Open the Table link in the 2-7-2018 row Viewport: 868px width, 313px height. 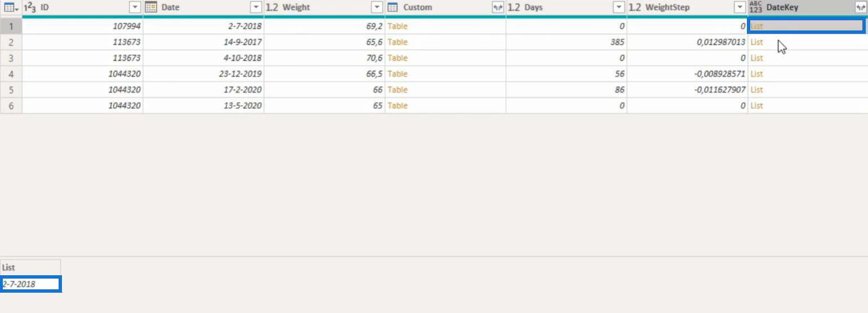pyautogui.click(x=397, y=26)
